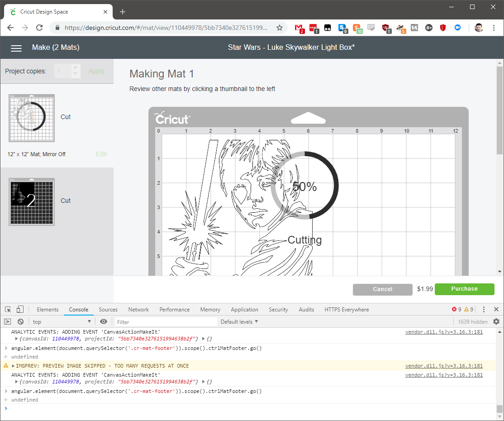504x421 pixels.
Task: Open the console settings gear
Action: [496, 322]
